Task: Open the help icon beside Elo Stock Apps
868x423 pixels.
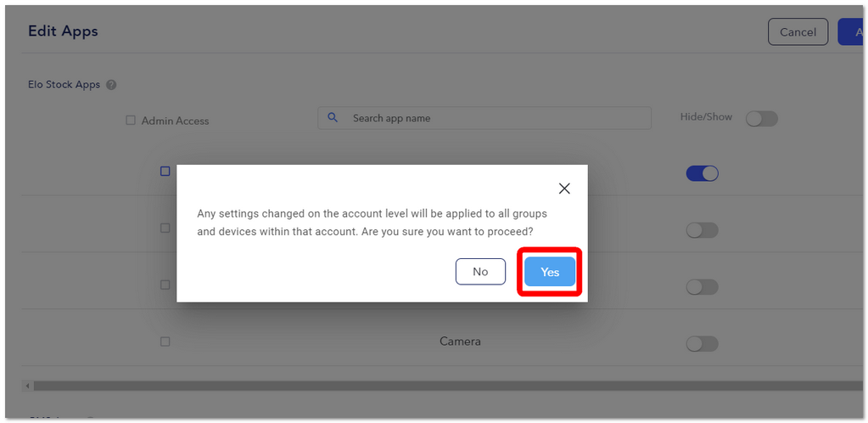Action: pyautogui.click(x=111, y=86)
